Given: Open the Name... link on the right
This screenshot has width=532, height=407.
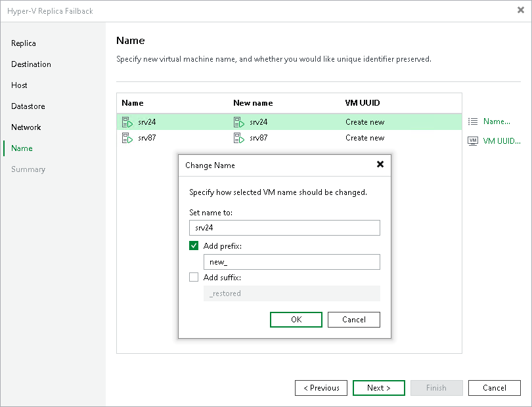Looking at the screenshot, I should pos(497,121).
